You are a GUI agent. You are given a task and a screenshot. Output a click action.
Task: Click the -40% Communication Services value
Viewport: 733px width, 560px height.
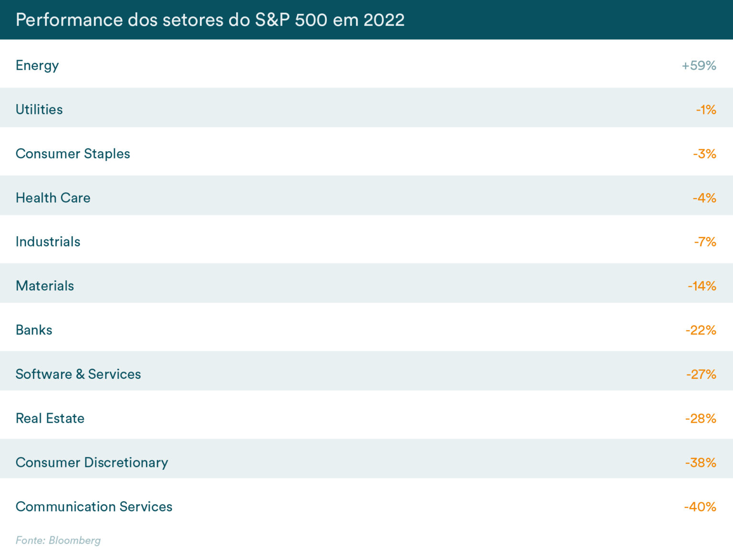pyautogui.click(x=700, y=507)
